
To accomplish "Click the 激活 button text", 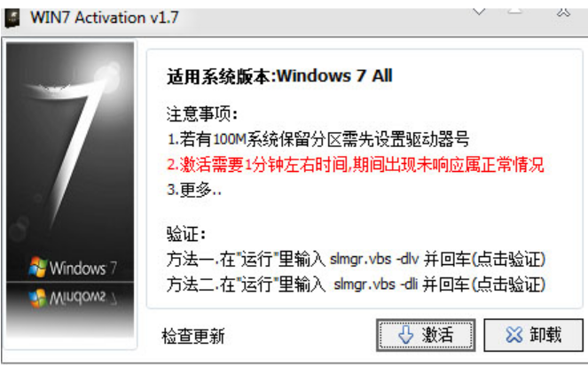I will [437, 334].
